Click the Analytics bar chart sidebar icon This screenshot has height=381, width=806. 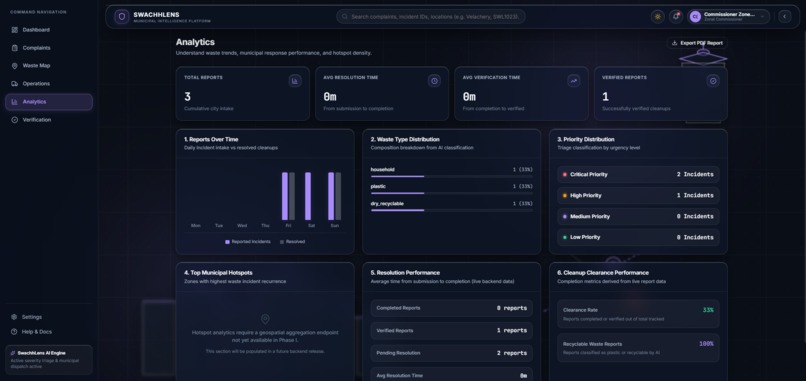[14, 102]
